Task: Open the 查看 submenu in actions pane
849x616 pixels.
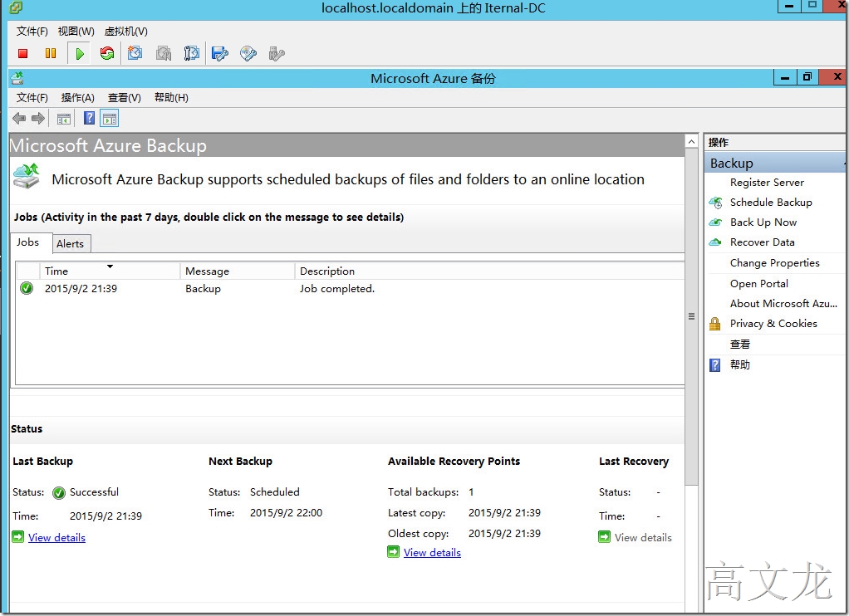Action: click(x=740, y=345)
